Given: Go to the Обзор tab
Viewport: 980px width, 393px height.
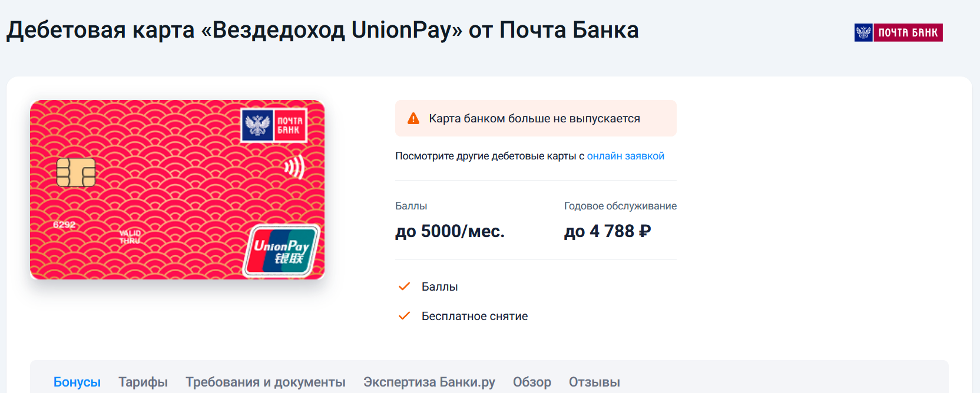Looking at the screenshot, I should 532,382.
